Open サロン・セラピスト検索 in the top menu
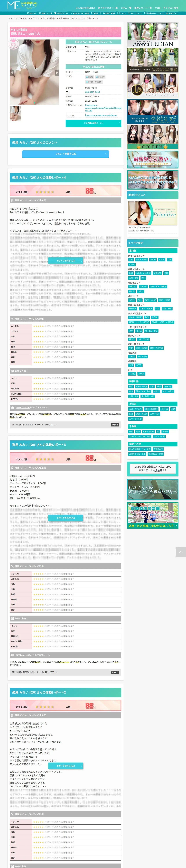 (x=166, y=8)
